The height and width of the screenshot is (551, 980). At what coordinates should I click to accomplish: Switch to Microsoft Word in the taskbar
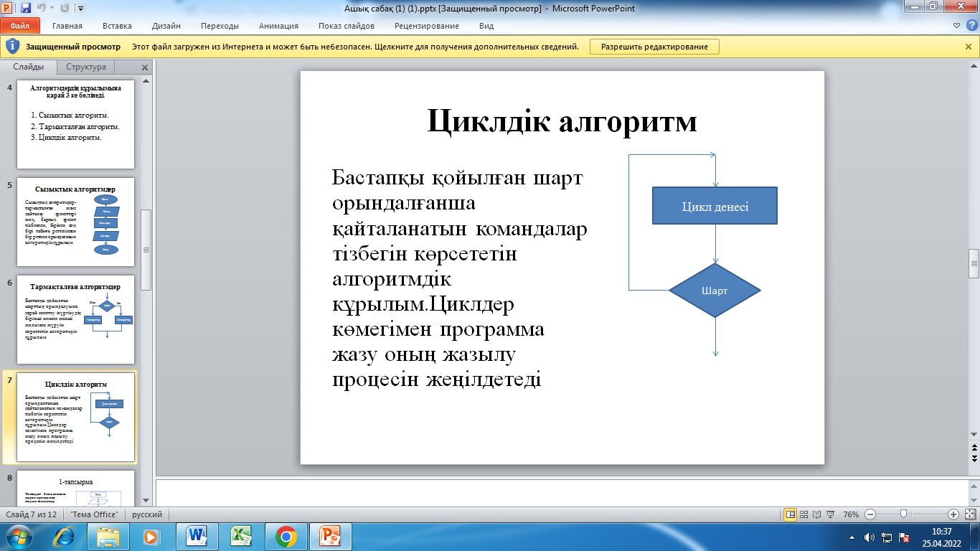(x=197, y=537)
